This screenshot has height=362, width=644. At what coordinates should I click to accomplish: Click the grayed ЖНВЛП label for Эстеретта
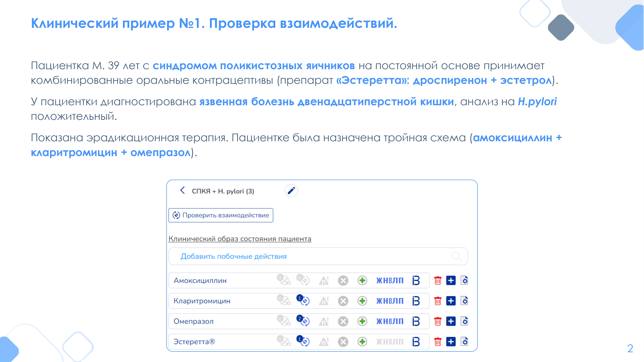pos(390,342)
